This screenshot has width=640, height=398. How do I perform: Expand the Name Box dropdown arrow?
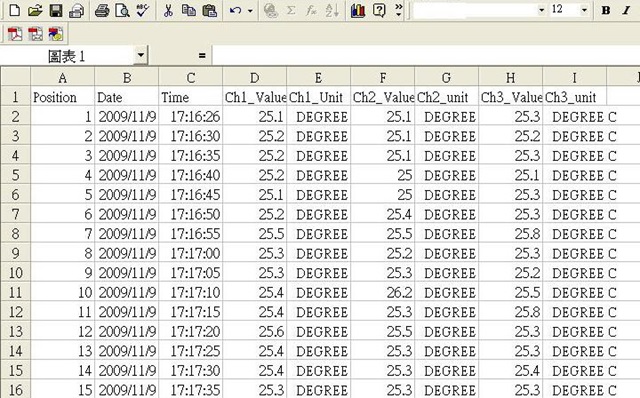click(x=140, y=55)
